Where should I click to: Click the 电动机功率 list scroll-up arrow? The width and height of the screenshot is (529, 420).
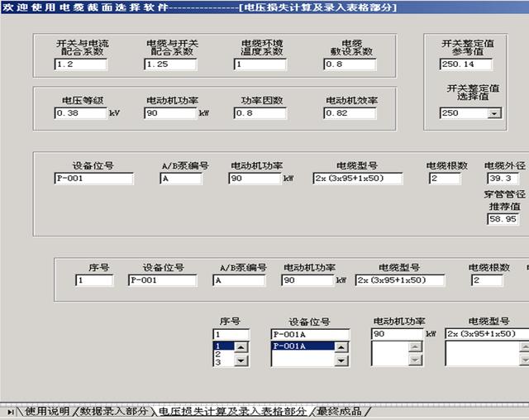coord(415,346)
